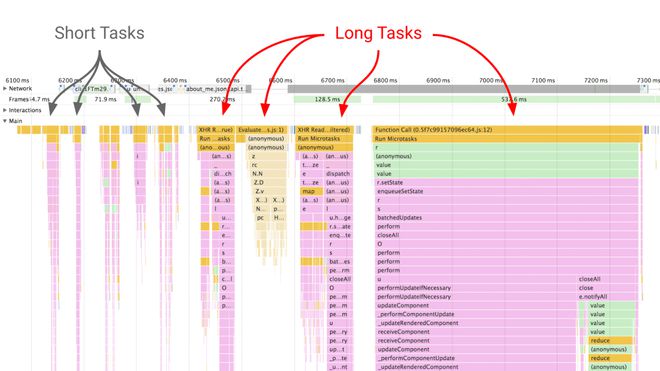Select the 128.5 ms frame bar
Image resolution: width=660 pixels, height=371 pixels.
(x=327, y=99)
